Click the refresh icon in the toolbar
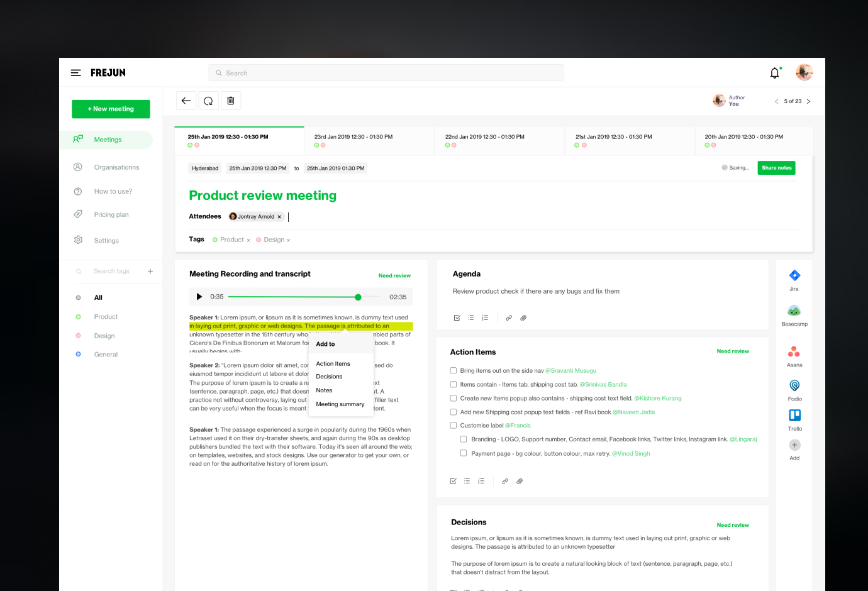This screenshot has height=591, width=868. coord(208,101)
